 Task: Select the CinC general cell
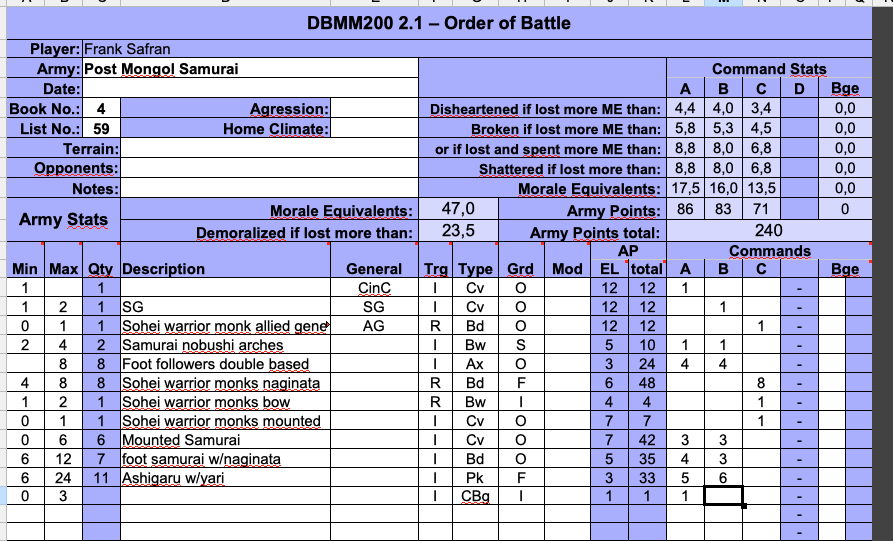pos(373,288)
